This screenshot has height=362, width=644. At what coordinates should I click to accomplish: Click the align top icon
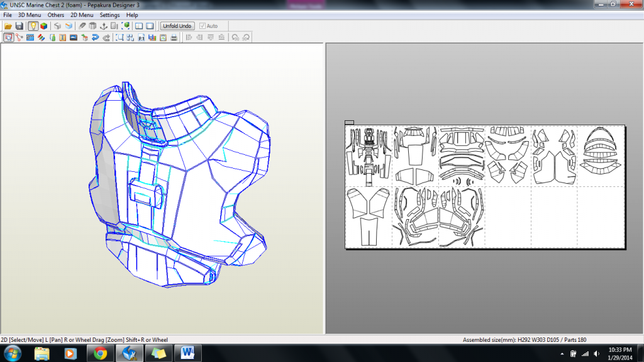[x=211, y=37]
